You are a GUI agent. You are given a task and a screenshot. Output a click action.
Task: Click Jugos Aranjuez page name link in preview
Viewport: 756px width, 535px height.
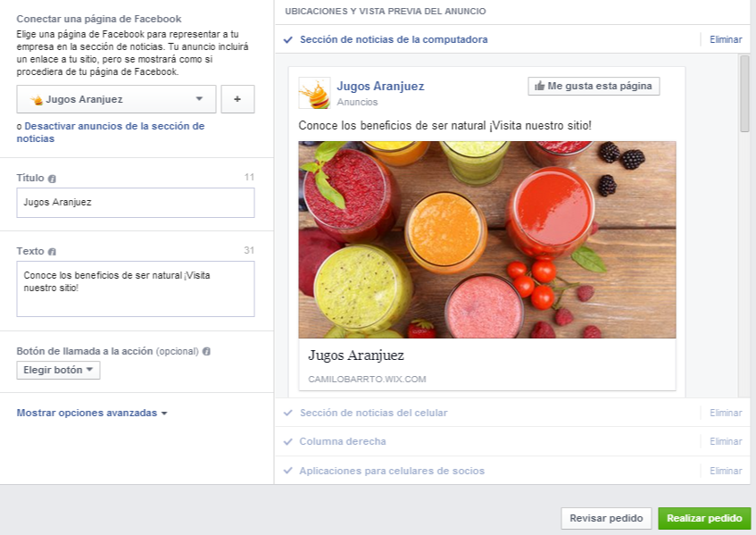click(380, 87)
